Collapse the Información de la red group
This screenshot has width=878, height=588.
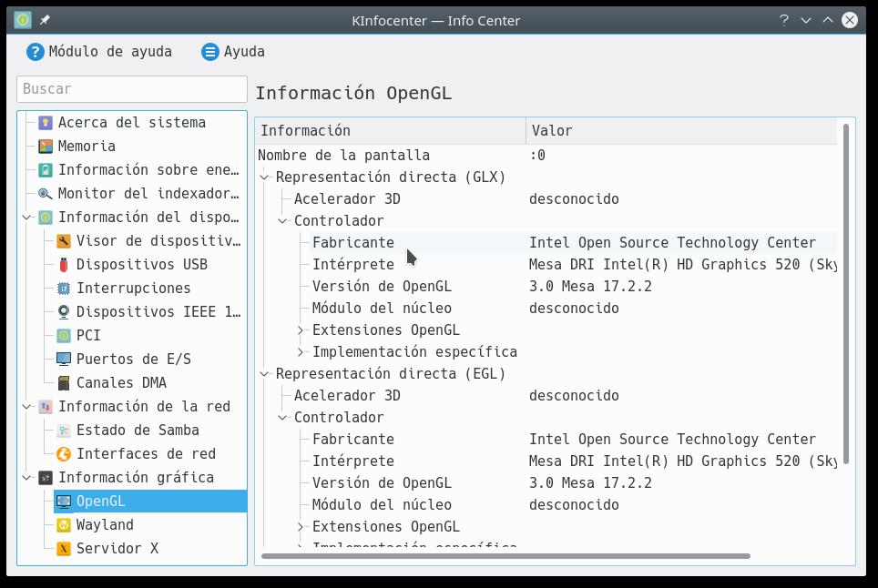26,407
